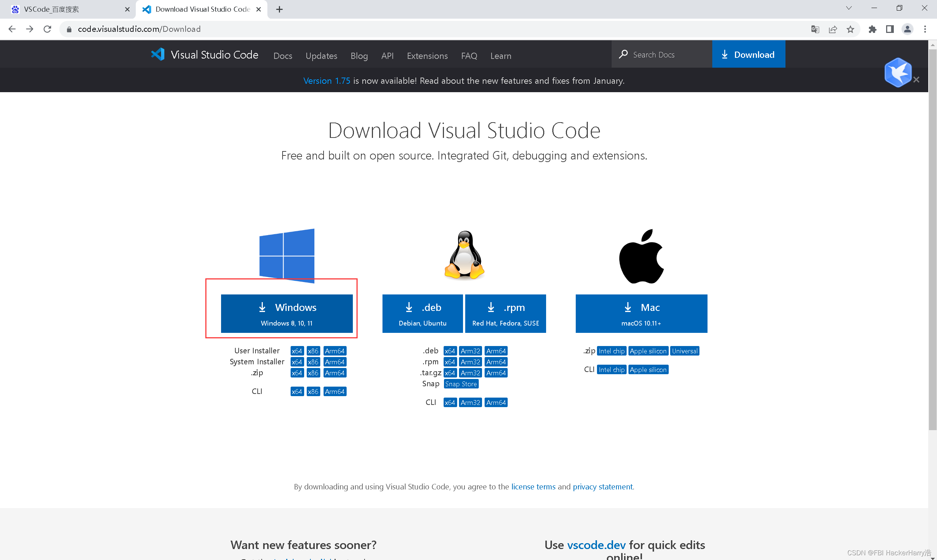Choose Mac .zip Intel chip download
Viewport: 937px width, 560px height.
(x=612, y=351)
